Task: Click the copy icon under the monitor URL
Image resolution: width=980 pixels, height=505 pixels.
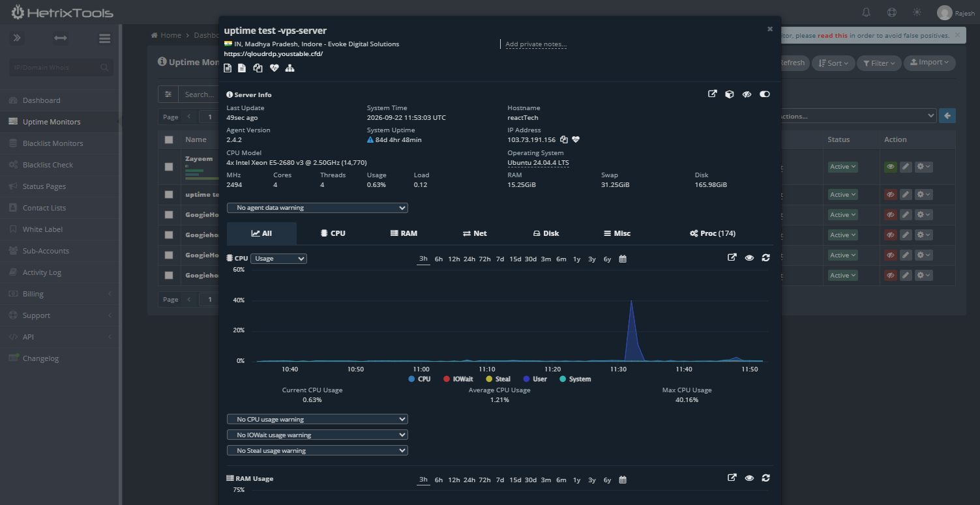Action: (258, 68)
